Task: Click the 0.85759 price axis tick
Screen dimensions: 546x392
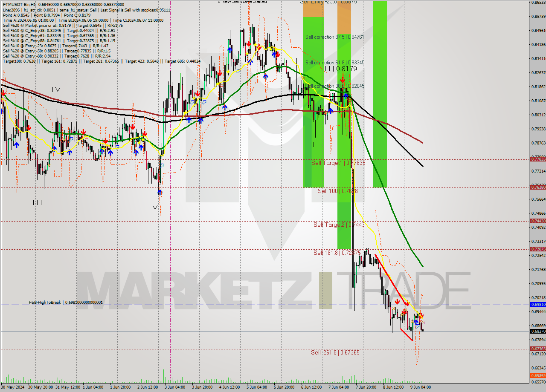Action: 538,17
